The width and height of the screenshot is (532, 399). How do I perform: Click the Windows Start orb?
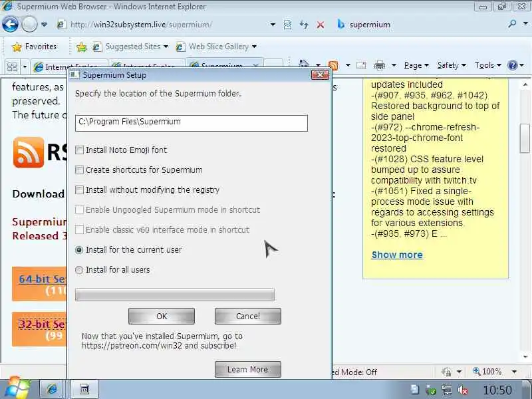(16, 388)
